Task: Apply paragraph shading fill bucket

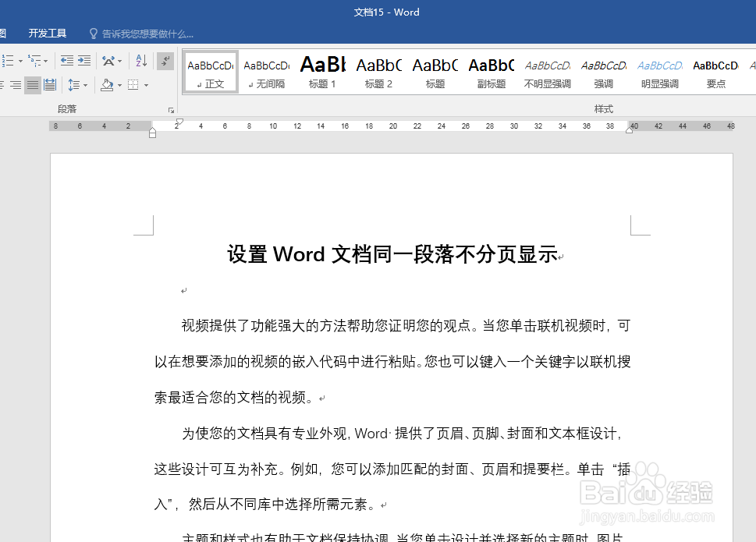Action: pos(107,85)
